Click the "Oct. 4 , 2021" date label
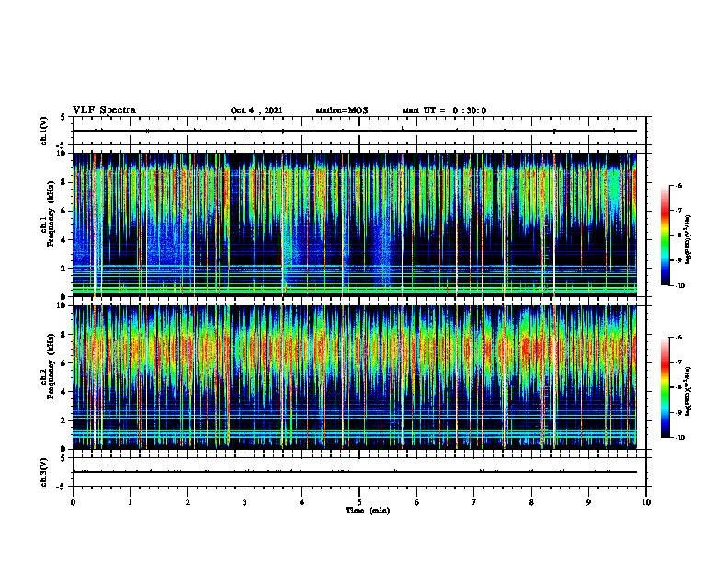The image size is (728, 563). [x=256, y=110]
